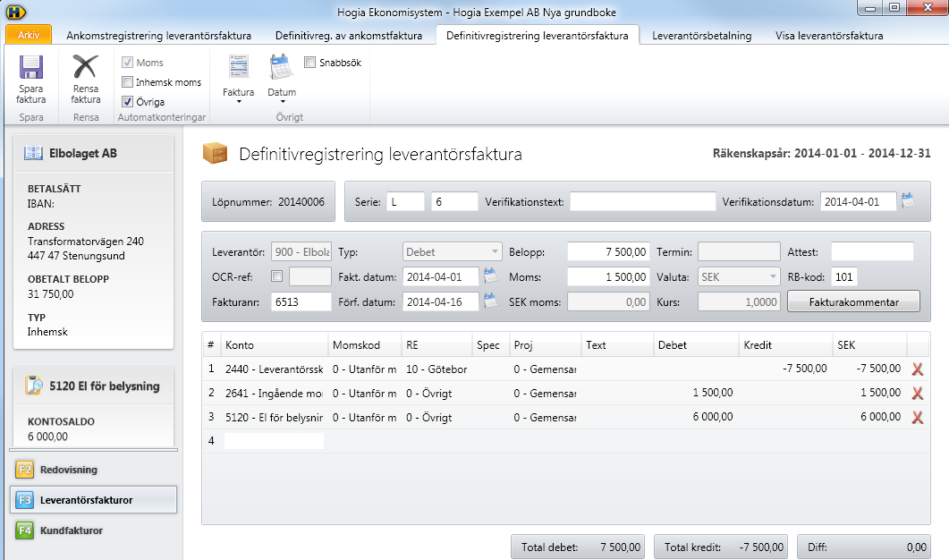Select row 2 account 2641 - Ingående moms

point(275,393)
